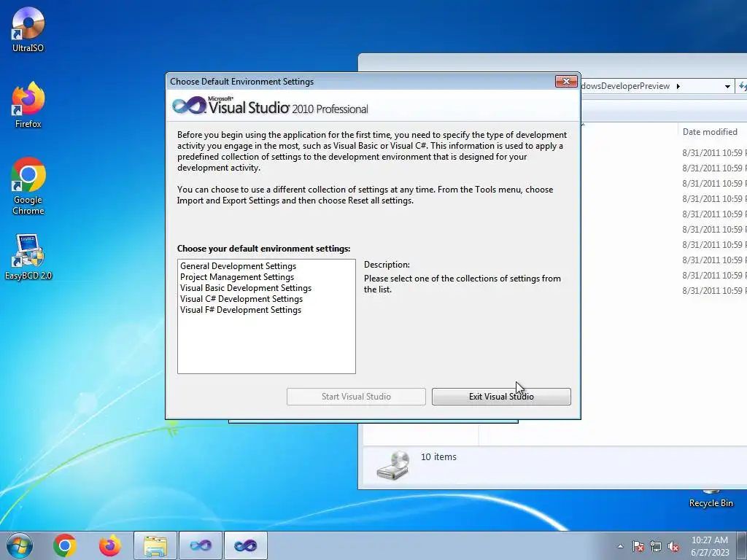Open the Recycle Bin on desktop

(711, 499)
